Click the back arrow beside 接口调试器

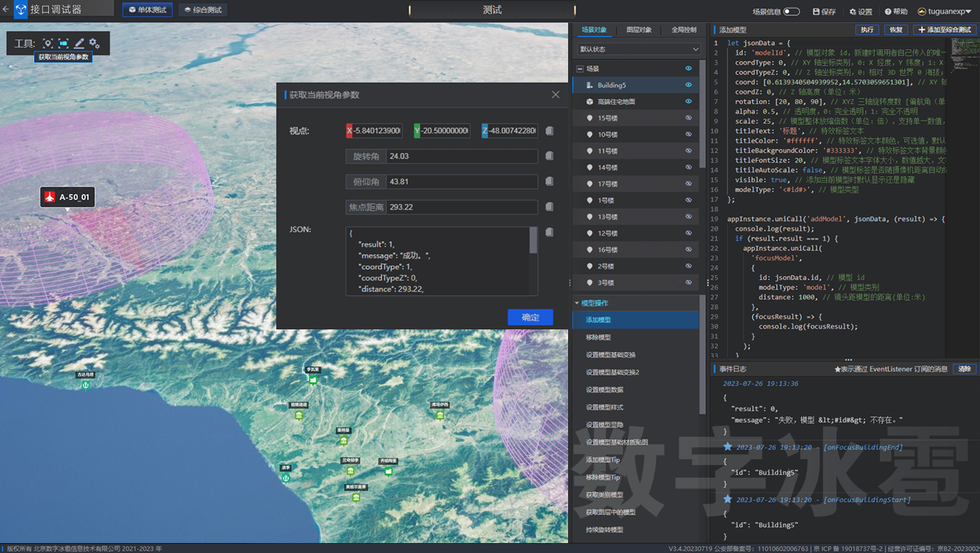coord(6,10)
